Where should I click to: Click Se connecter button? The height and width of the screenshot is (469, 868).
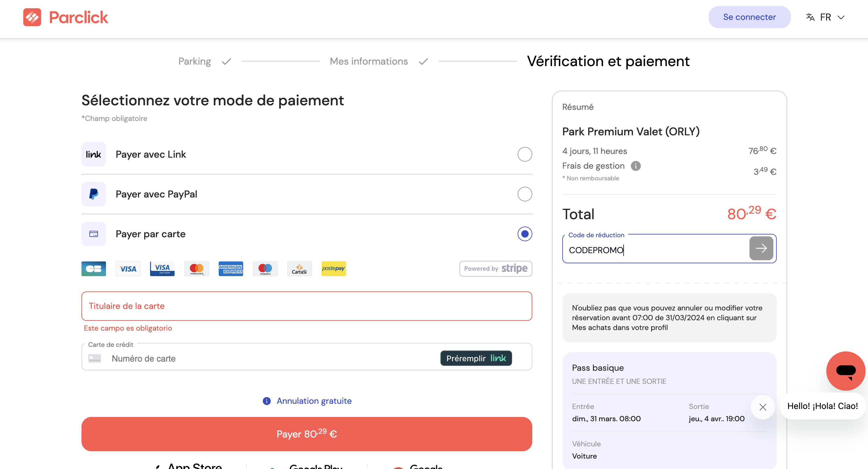(x=749, y=17)
